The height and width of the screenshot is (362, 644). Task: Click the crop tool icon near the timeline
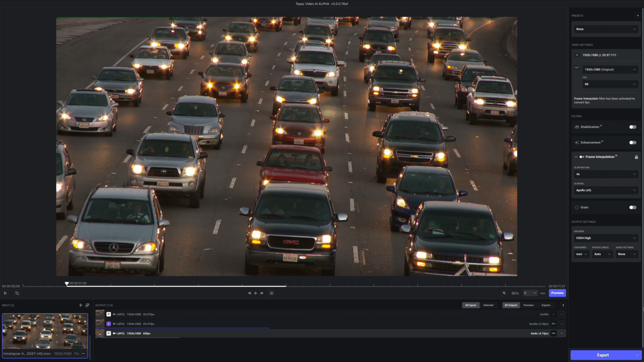tap(17, 293)
